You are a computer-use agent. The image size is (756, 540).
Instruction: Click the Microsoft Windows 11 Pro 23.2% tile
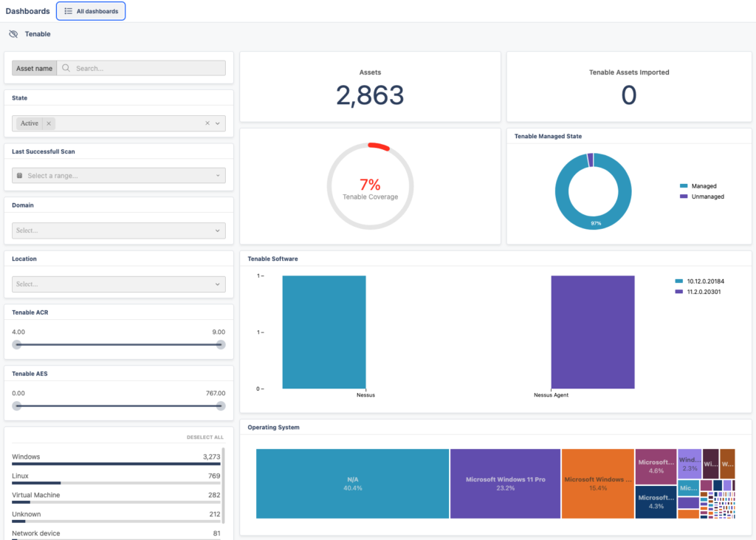505,484
